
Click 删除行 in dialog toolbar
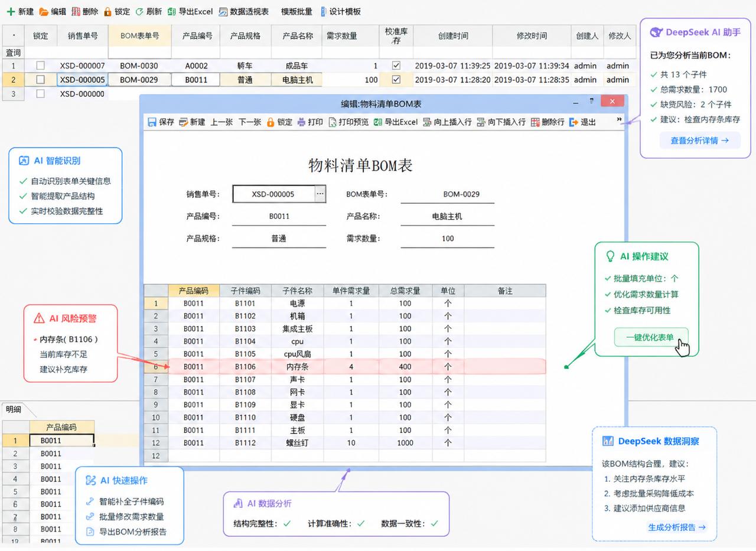pos(548,122)
